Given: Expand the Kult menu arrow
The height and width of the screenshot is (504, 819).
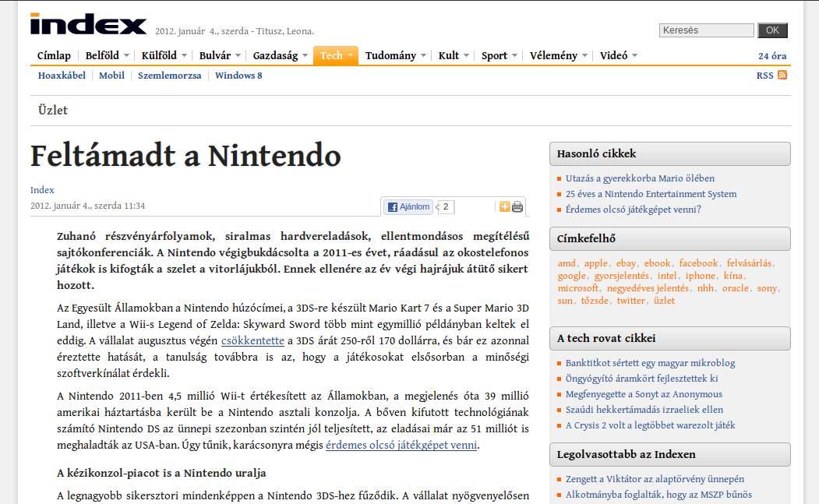Looking at the screenshot, I should tap(467, 55).
